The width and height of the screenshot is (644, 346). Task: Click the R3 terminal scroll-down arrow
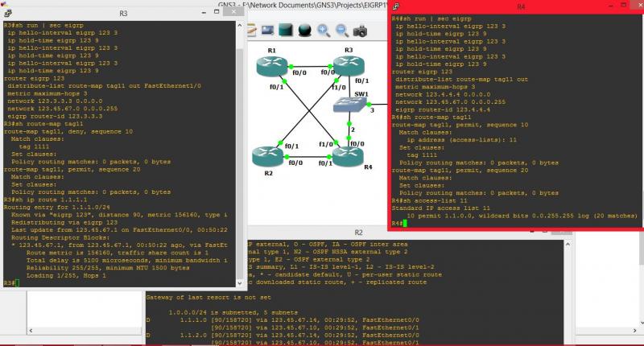pos(240,282)
